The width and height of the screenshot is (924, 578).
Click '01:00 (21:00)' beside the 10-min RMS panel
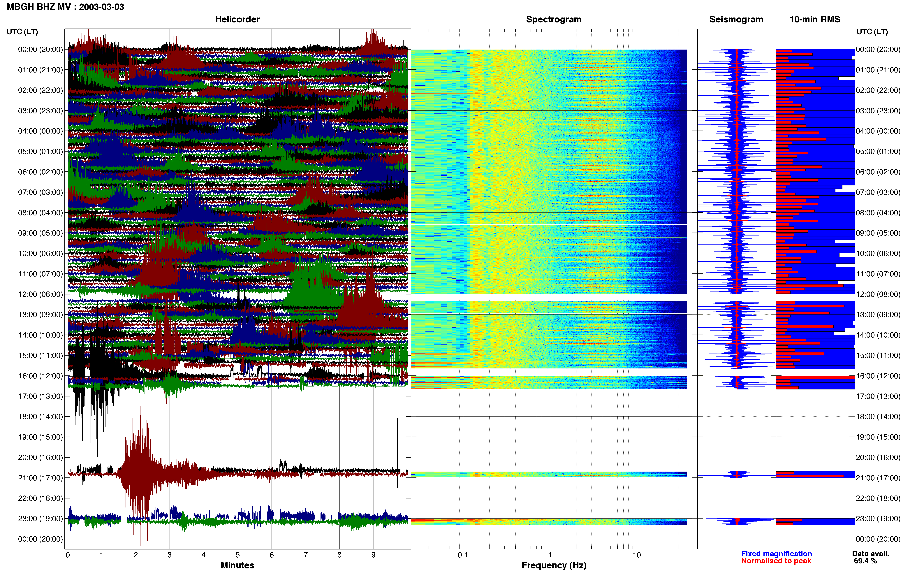878,70
